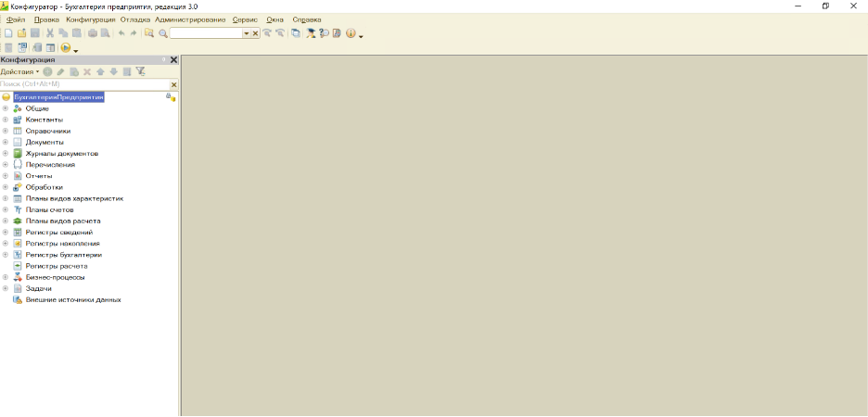Start debugging with the play icon
This screenshot has width=868, height=417.
(66, 47)
